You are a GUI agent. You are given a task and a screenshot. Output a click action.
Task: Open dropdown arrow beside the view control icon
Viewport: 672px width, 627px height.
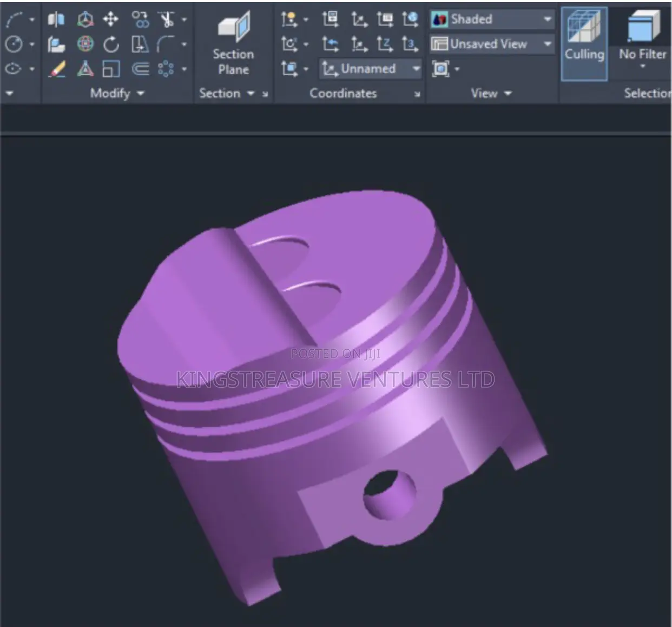pyautogui.click(x=457, y=69)
